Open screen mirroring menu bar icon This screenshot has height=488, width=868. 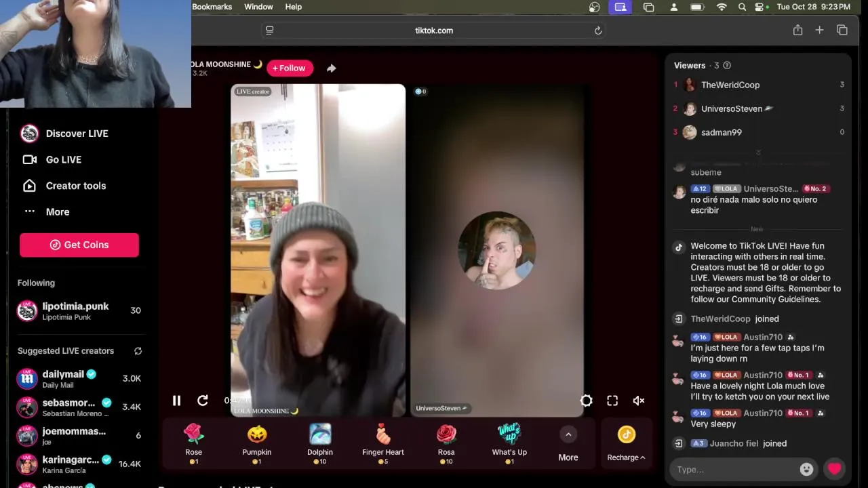point(620,7)
